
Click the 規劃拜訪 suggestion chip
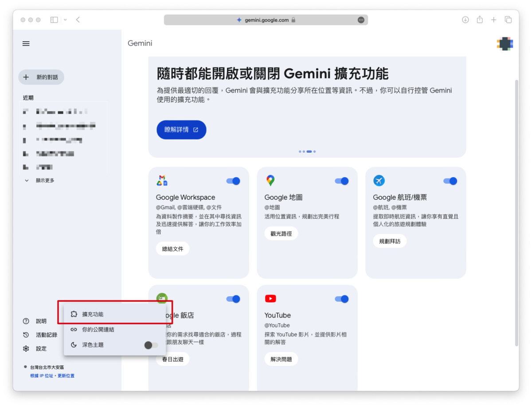tap(390, 241)
